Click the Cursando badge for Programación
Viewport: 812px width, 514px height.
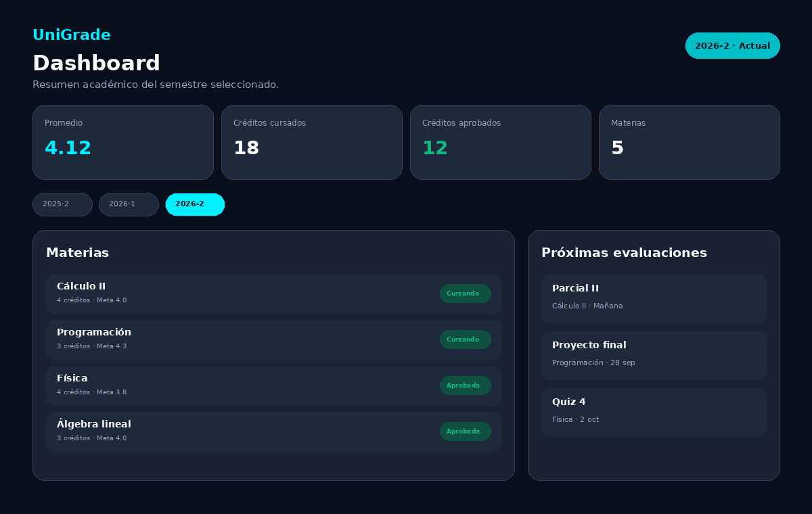(466, 340)
